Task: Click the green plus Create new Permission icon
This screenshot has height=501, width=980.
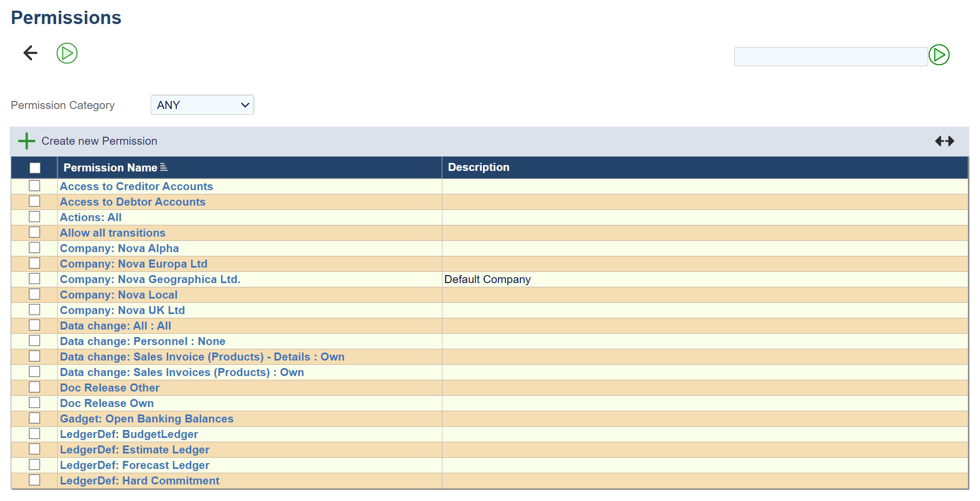Action: click(26, 141)
